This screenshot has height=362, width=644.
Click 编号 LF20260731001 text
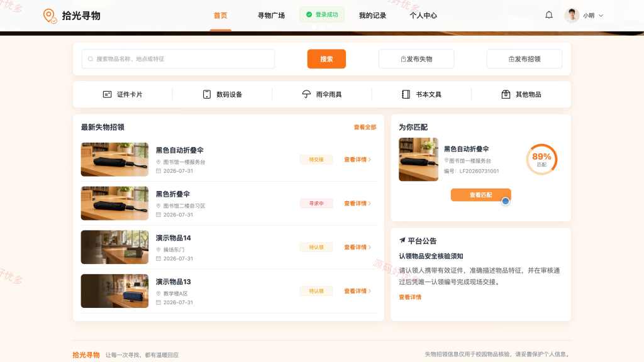472,171
